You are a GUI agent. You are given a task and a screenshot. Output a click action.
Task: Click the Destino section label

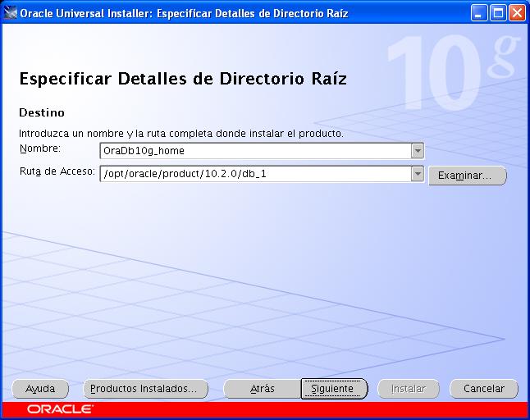(42, 112)
